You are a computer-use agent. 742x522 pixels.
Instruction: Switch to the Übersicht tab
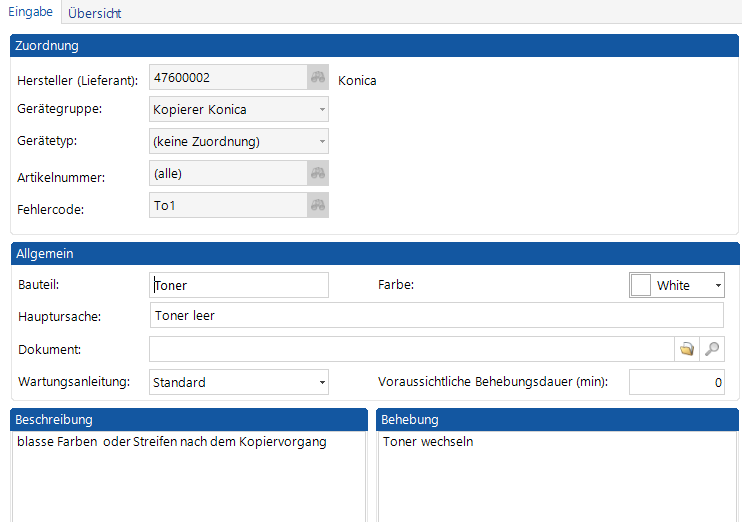(x=95, y=13)
